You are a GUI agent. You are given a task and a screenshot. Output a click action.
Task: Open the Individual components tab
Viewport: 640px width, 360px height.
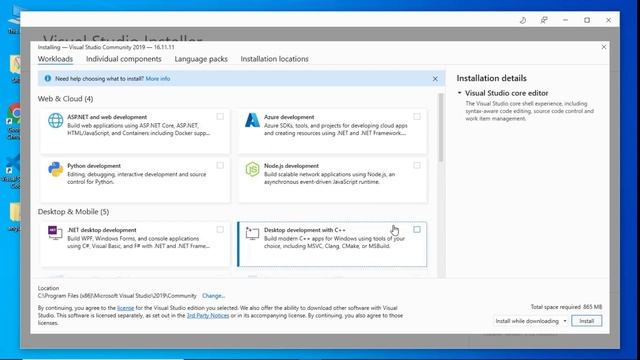(x=124, y=59)
